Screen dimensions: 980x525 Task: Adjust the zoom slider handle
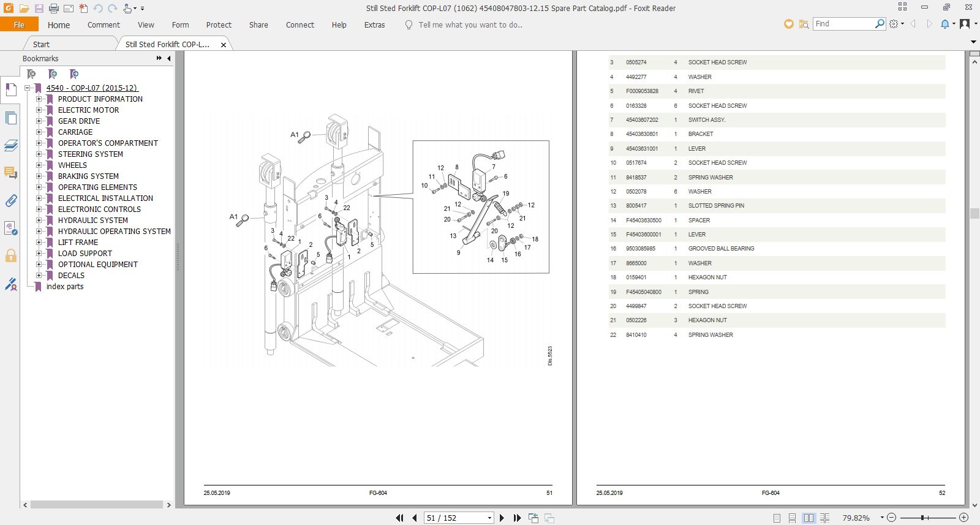pyautogui.click(x=922, y=518)
